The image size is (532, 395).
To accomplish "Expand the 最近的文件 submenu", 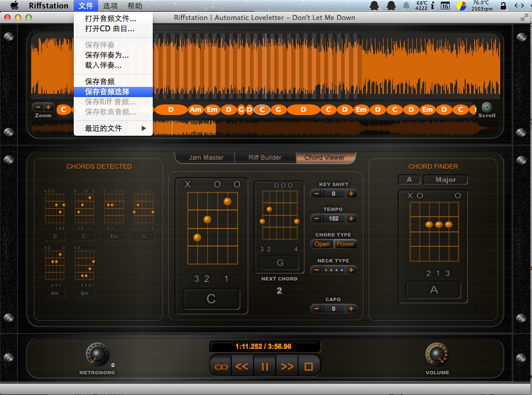I will click(113, 128).
